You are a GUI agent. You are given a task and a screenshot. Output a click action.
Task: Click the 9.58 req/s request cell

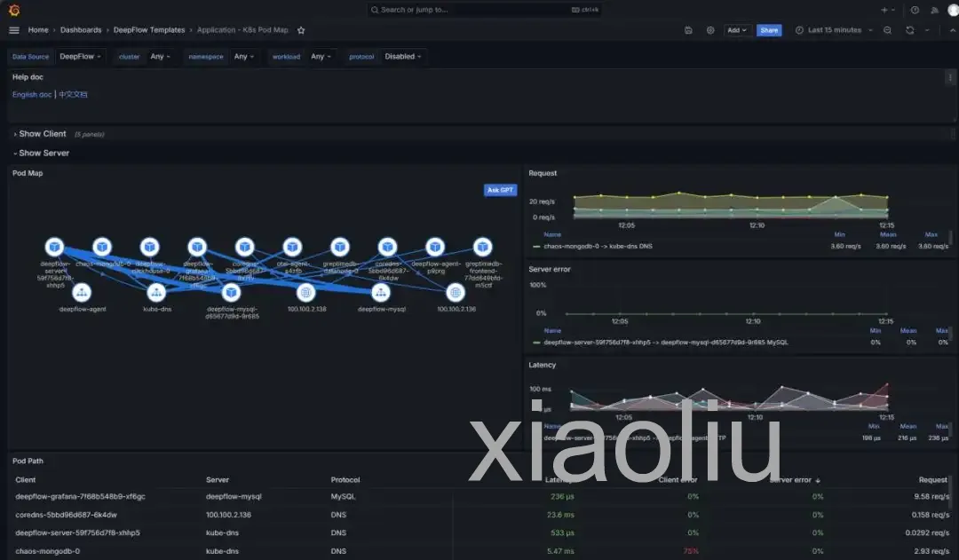pos(931,496)
